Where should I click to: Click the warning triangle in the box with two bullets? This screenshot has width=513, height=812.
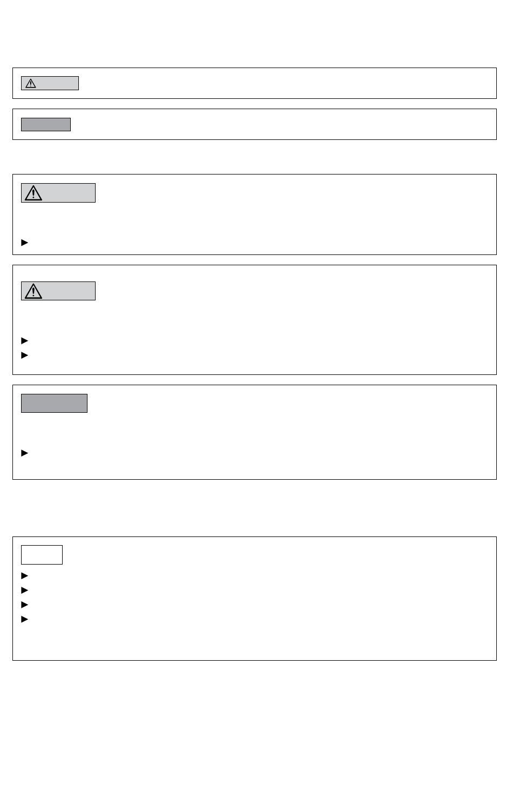click(x=33, y=291)
